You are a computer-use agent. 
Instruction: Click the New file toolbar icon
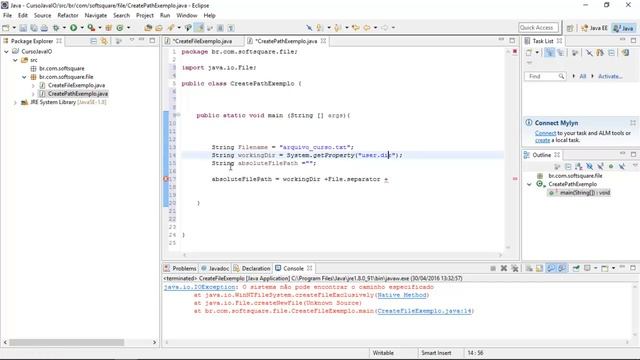(6, 28)
